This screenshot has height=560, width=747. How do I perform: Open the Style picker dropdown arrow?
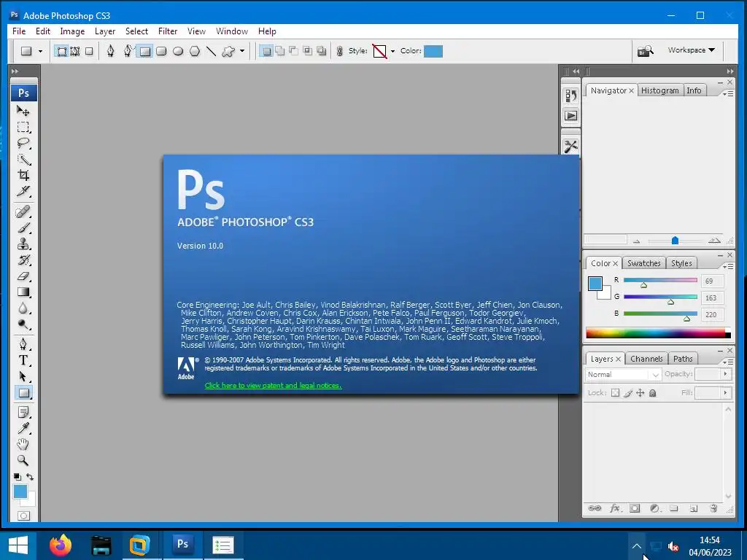point(392,51)
